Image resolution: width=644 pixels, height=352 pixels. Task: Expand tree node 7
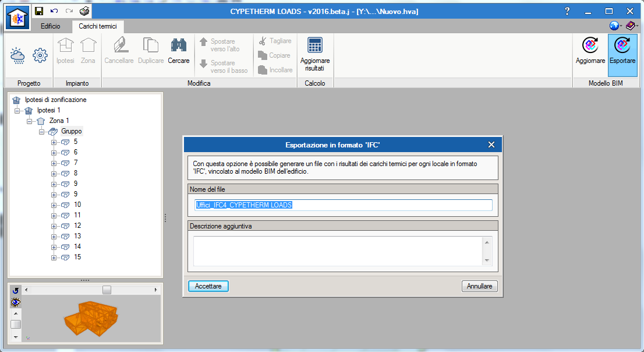pyautogui.click(x=54, y=163)
